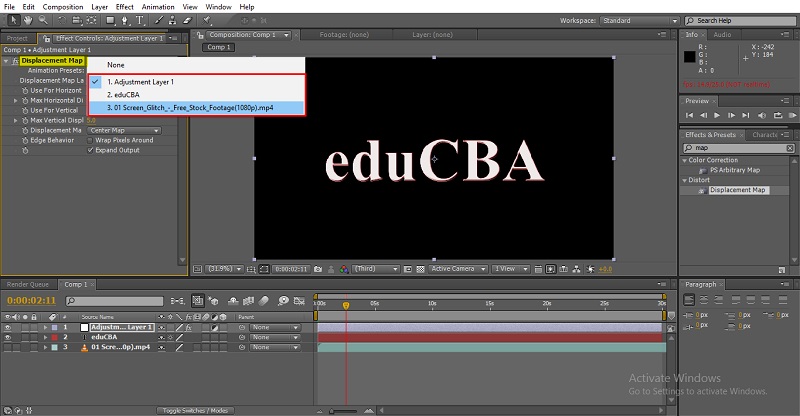The image size is (800, 416).
Task: Toggle the Effect Controls panel lock icon
Action: click(x=46, y=39)
